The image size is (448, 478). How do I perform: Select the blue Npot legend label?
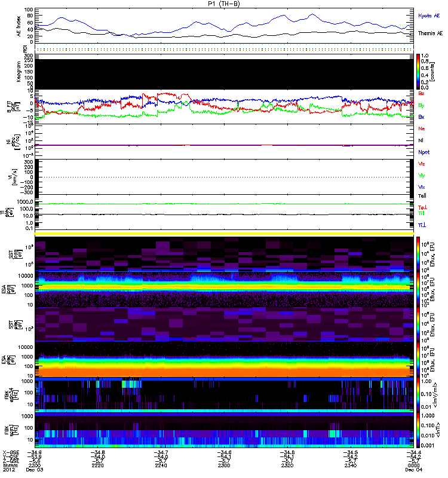tap(424, 152)
